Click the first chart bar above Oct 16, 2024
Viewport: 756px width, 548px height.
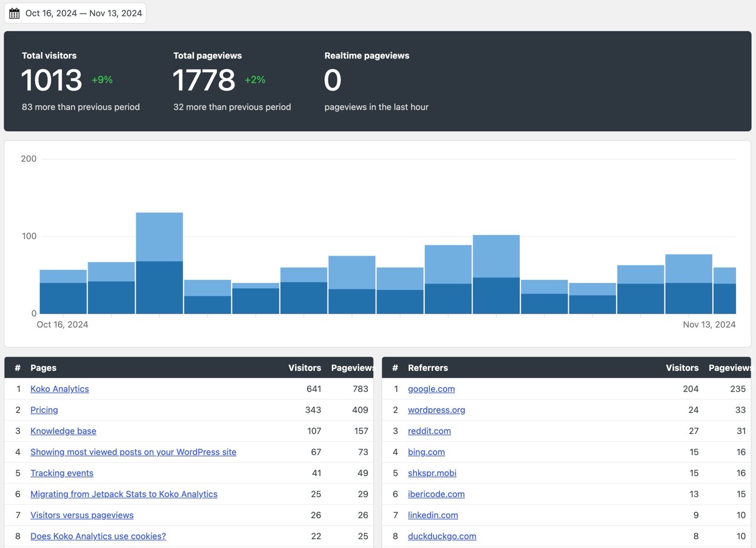click(63, 292)
